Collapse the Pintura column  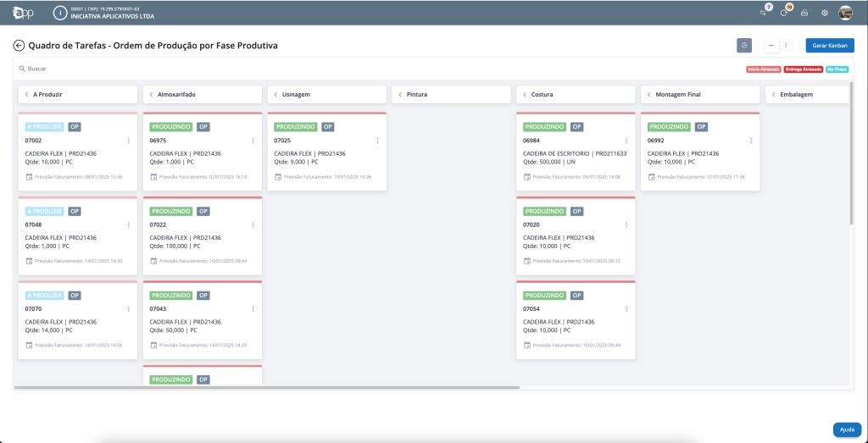pos(400,95)
